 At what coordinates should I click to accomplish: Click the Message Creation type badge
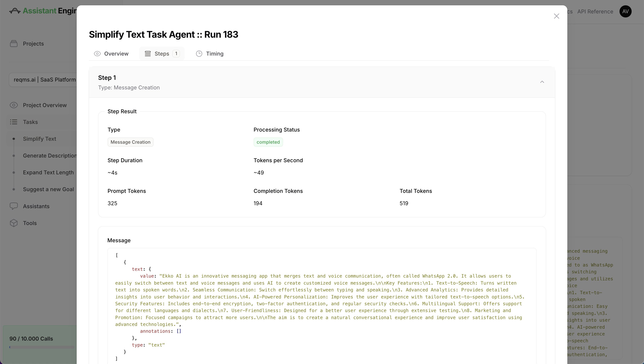[x=130, y=142]
